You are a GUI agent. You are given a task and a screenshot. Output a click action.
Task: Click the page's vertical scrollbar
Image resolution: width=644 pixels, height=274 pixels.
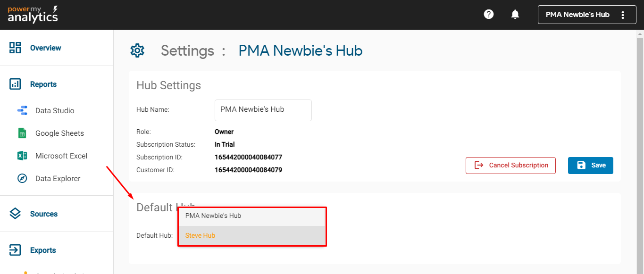(x=640, y=141)
